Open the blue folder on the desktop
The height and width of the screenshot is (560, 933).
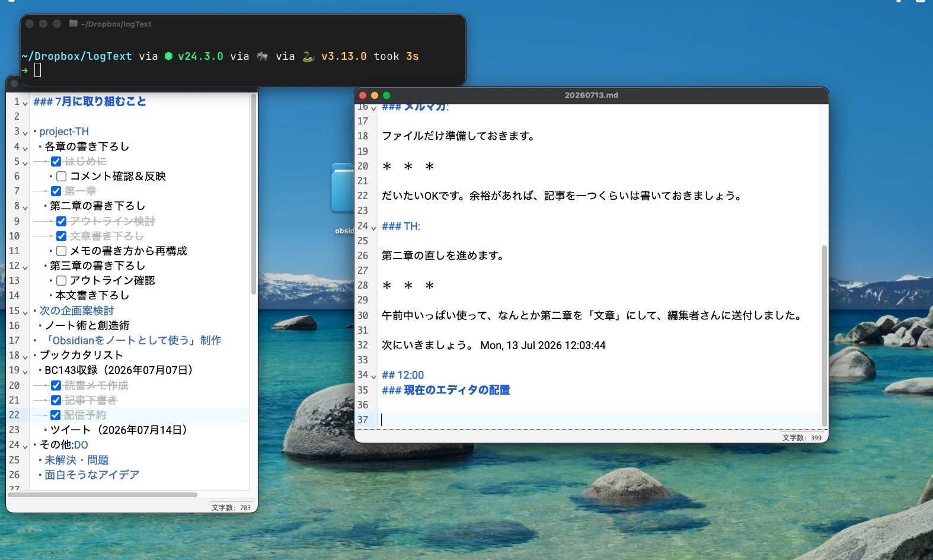point(343,188)
